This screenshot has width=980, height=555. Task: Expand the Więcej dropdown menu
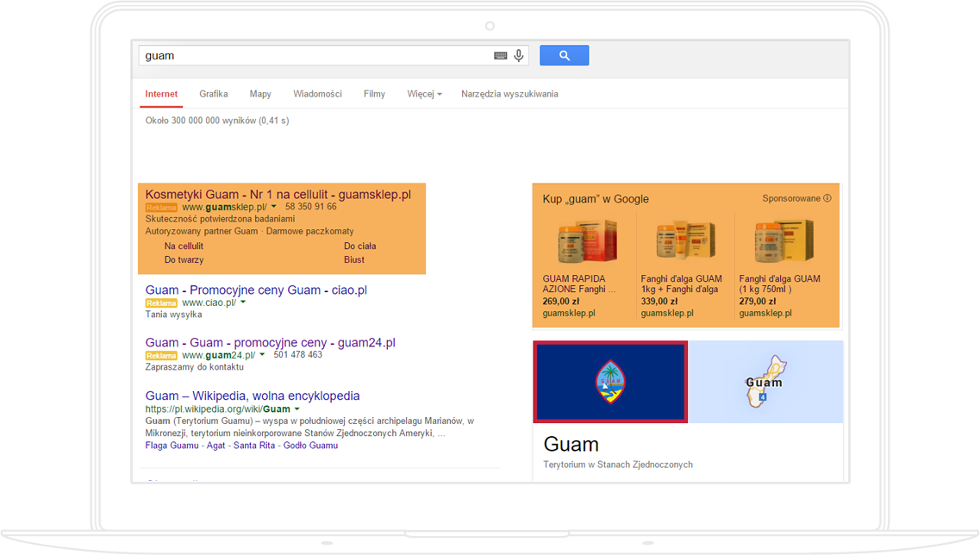424,94
